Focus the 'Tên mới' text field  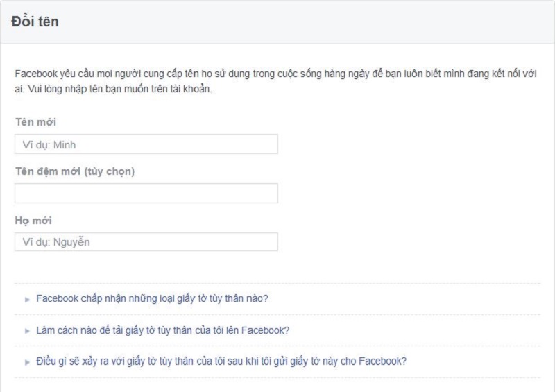point(146,144)
